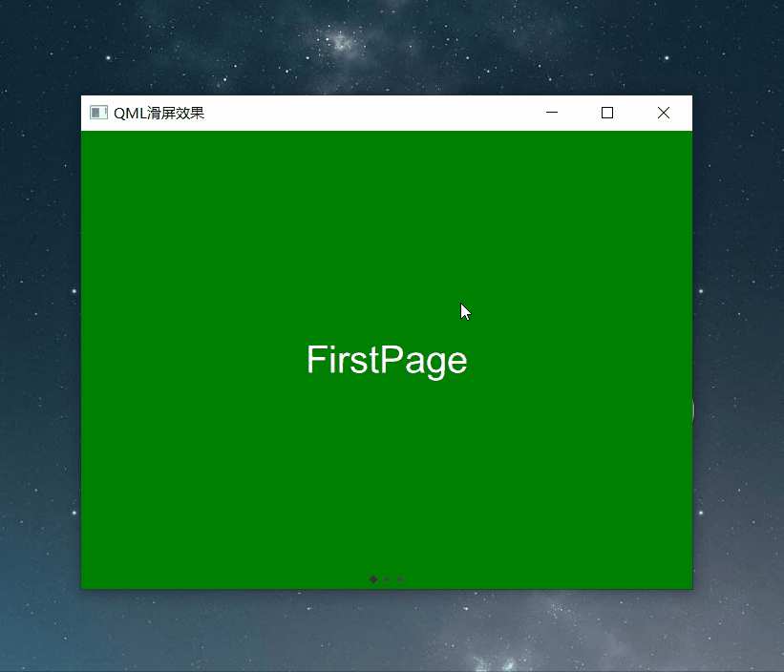Open the window system menu icon
Image resolution: width=784 pixels, height=672 pixels.
pos(98,113)
